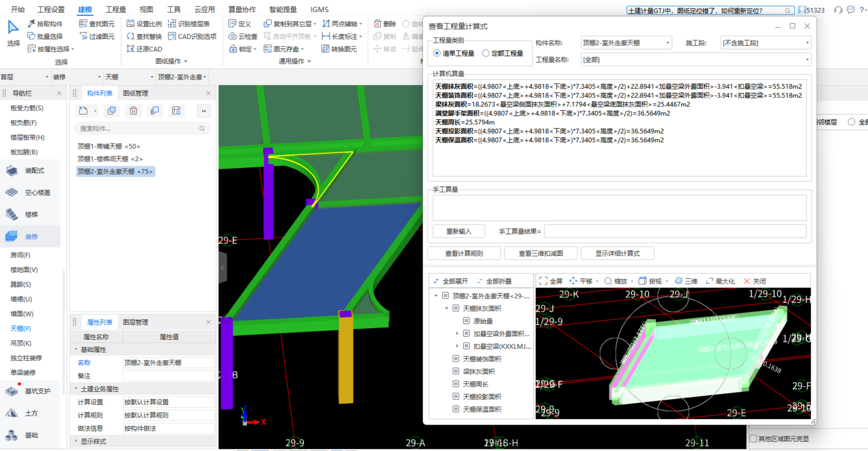Viewport: 868px width, 451px height.
Task: Click the 显示详细计算式 button
Action: pyautogui.click(x=617, y=253)
